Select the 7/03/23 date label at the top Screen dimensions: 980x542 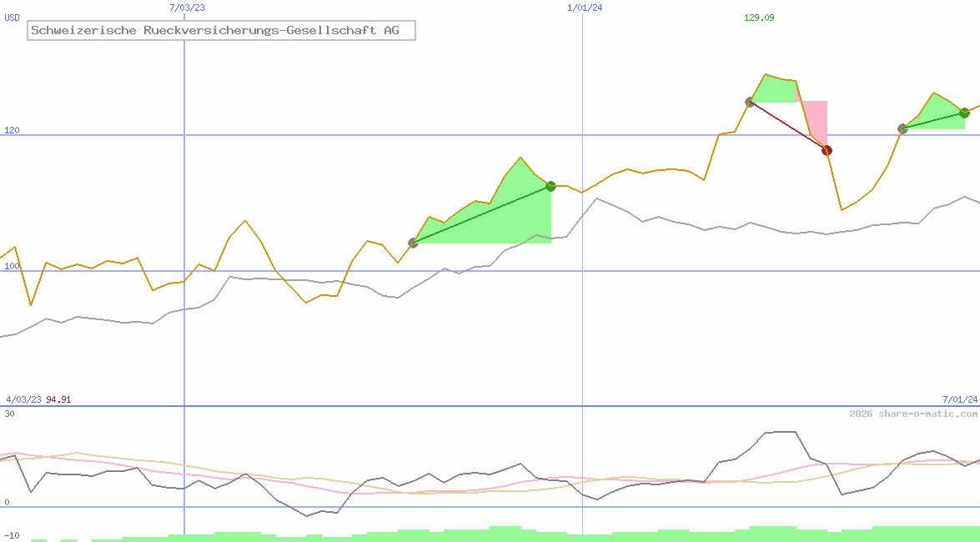[x=186, y=8]
